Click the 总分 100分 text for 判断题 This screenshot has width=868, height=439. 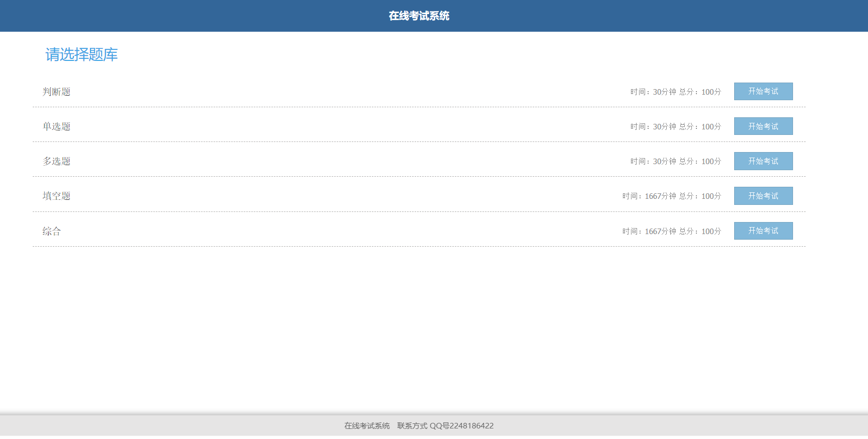coord(700,92)
